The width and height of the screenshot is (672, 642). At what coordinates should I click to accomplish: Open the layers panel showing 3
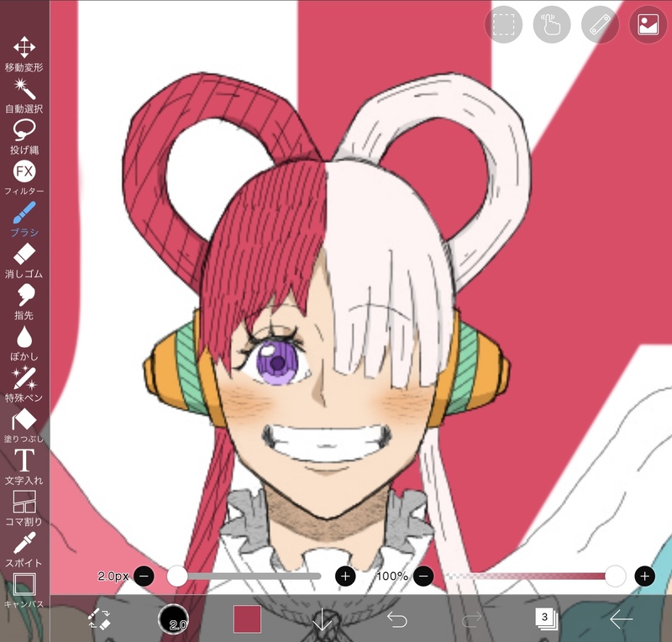[546, 618]
